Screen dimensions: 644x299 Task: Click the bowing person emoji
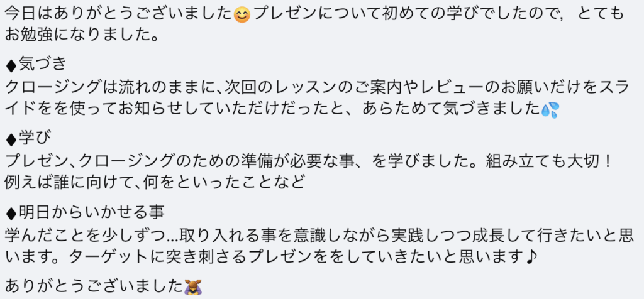(x=192, y=285)
